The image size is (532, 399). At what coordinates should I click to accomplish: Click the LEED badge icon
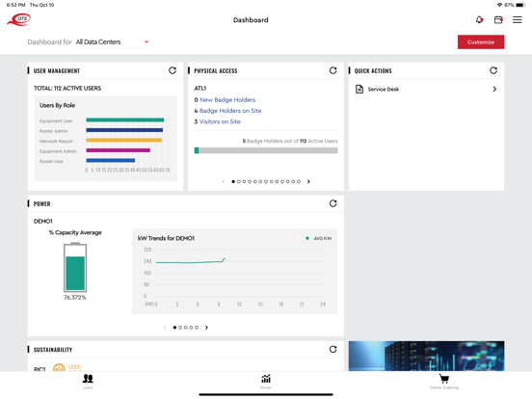click(x=59, y=368)
